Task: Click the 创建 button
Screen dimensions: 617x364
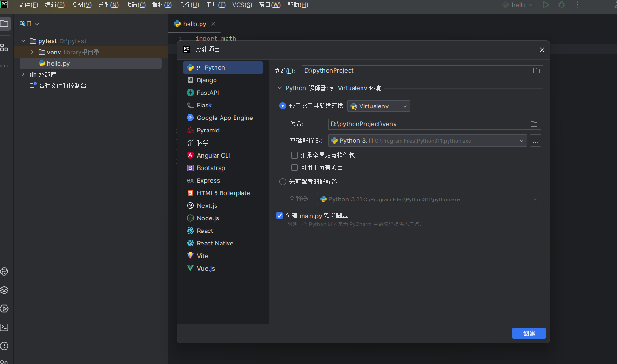Action: (x=529, y=333)
